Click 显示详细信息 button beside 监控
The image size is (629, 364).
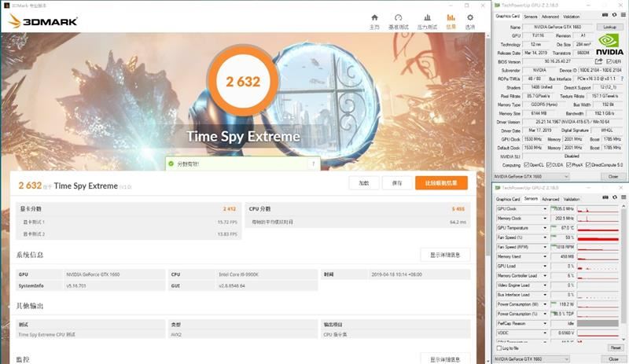coord(445,358)
